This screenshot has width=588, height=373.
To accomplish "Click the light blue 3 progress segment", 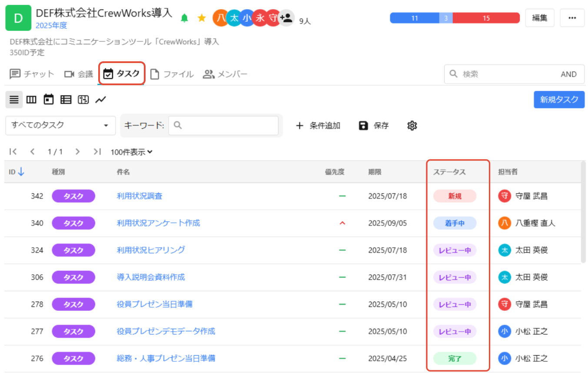I will (x=446, y=18).
